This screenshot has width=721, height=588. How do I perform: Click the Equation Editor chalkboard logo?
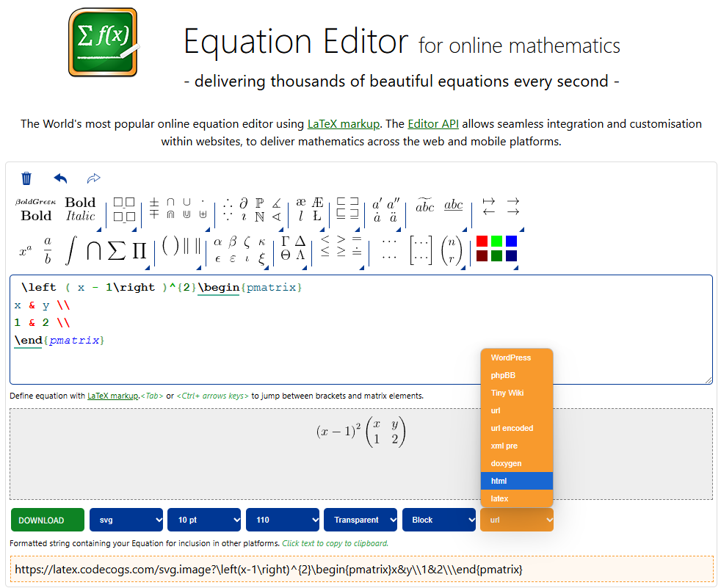(104, 43)
